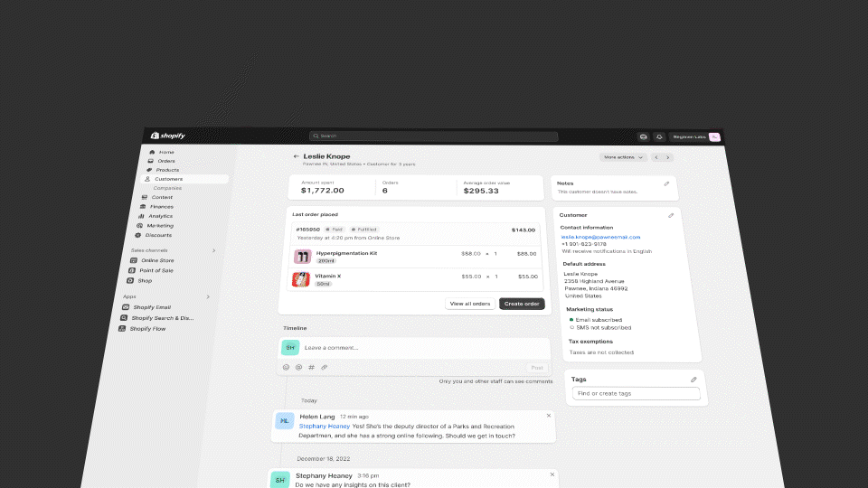
Task: Go to the previous customer arrow
Action: 656,157
